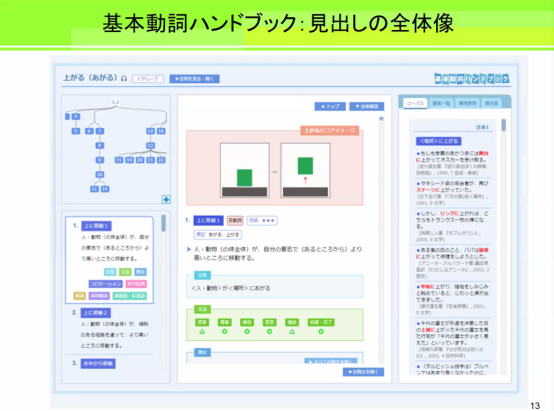This screenshot has width=554, height=411.
Task: Click the 全例文を聞く button
Action: pos(363,372)
